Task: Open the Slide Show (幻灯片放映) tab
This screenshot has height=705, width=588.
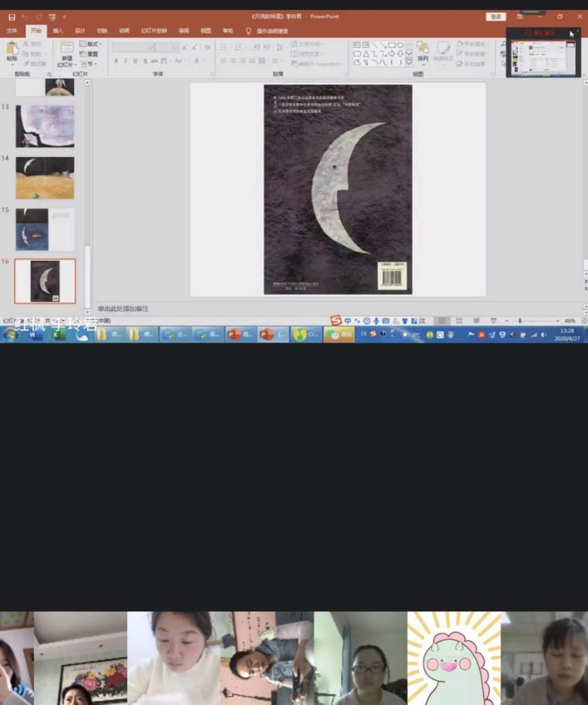Action: [x=154, y=31]
